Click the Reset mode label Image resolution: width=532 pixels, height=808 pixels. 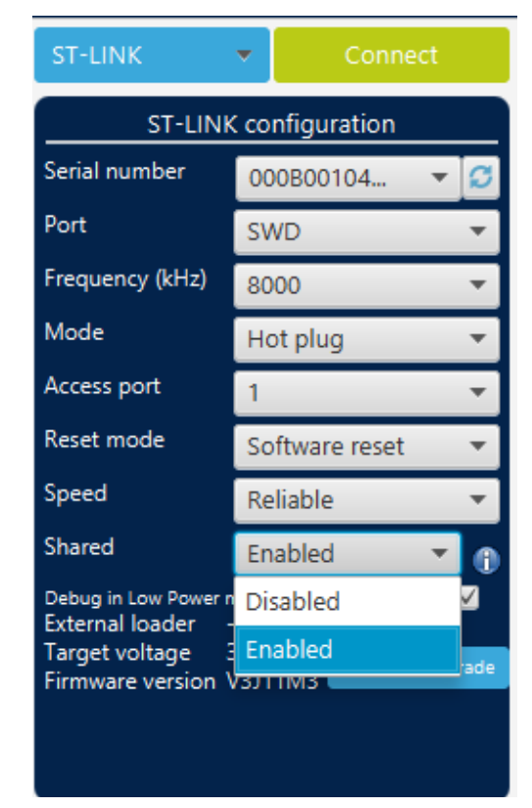(105, 439)
